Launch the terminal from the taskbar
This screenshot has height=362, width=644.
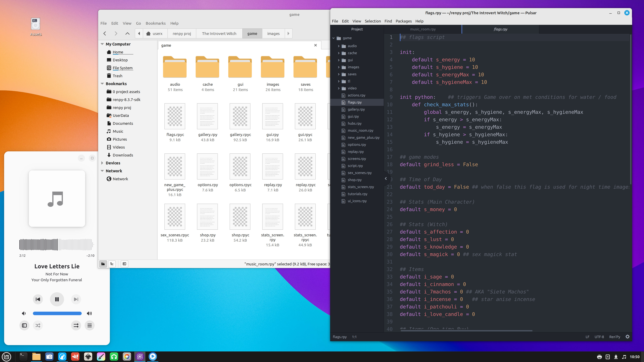pos(23,357)
